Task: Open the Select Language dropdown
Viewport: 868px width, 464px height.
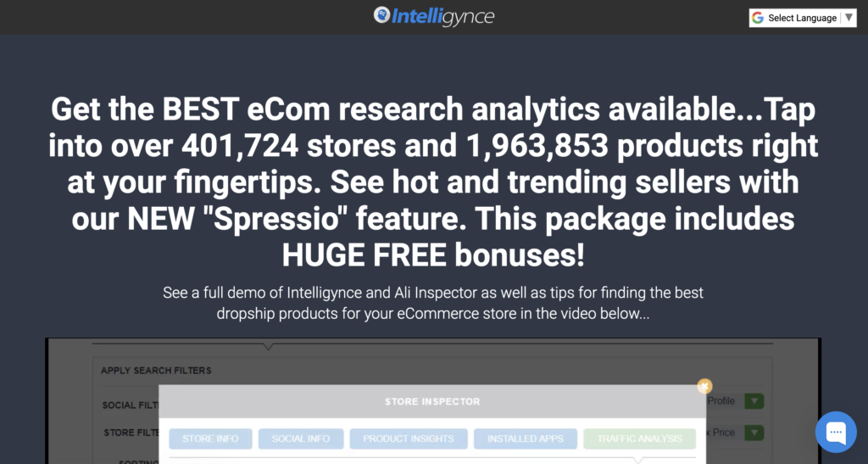Action: pos(802,18)
